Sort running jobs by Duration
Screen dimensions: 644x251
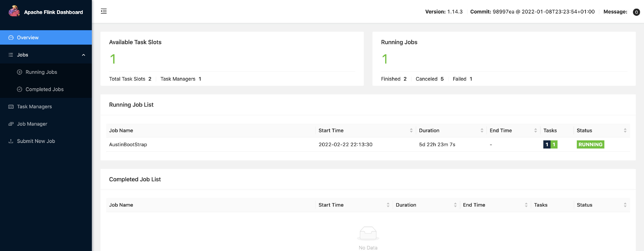point(482,131)
